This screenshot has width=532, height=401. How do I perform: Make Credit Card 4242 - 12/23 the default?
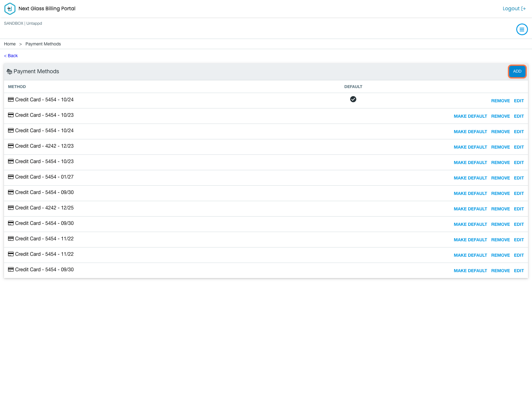click(470, 147)
